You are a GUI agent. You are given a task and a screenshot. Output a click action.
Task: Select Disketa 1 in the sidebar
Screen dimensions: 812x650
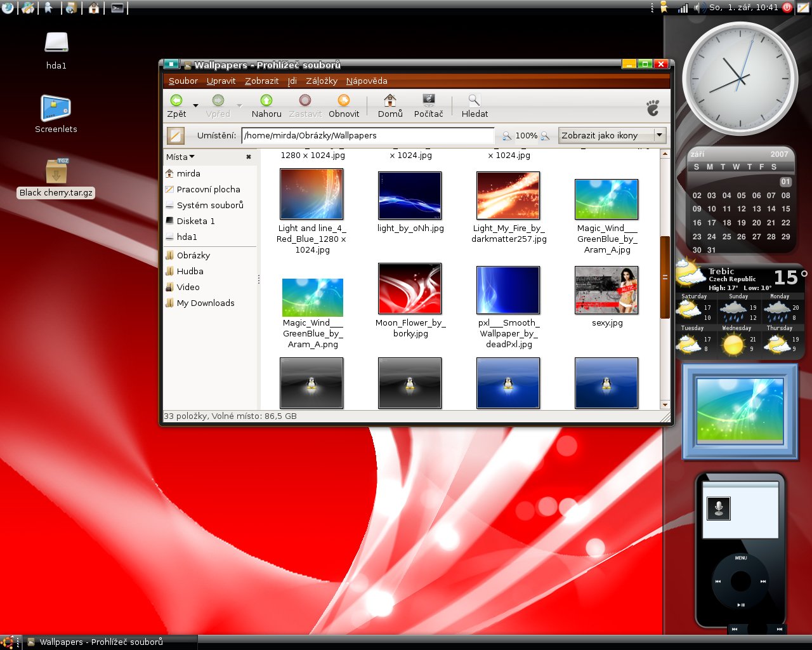pos(210,221)
